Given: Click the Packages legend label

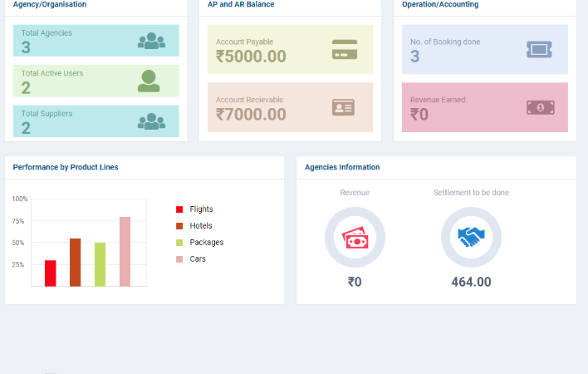Looking at the screenshot, I should click(x=207, y=243).
